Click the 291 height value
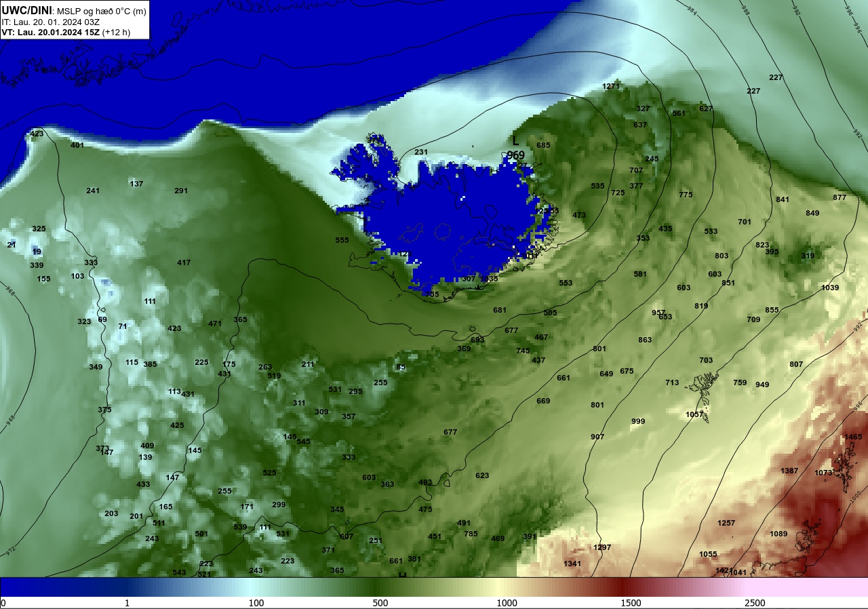 click(181, 191)
